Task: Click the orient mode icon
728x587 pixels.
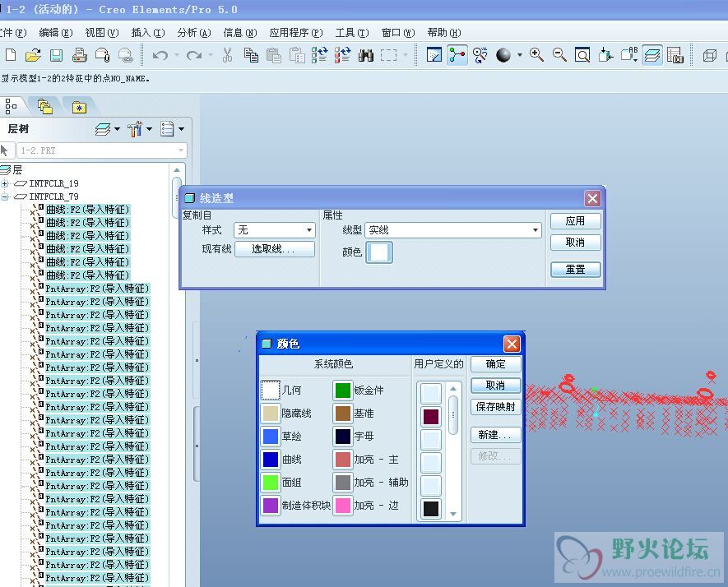Action: coord(480,55)
